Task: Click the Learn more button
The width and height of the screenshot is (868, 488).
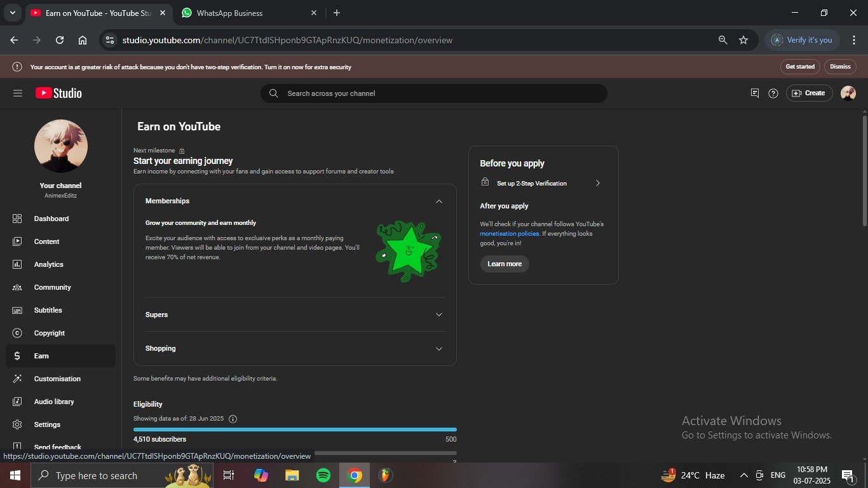Action: pyautogui.click(x=505, y=264)
